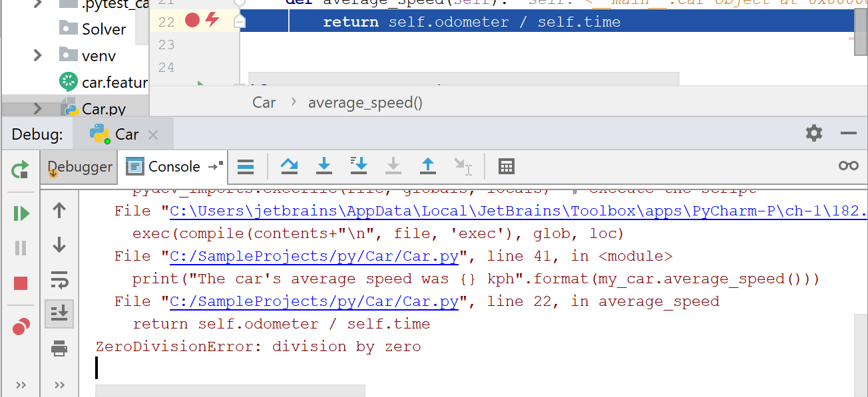Resume program execution
This screenshot has height=397, width=868.
tap(21, 213)
